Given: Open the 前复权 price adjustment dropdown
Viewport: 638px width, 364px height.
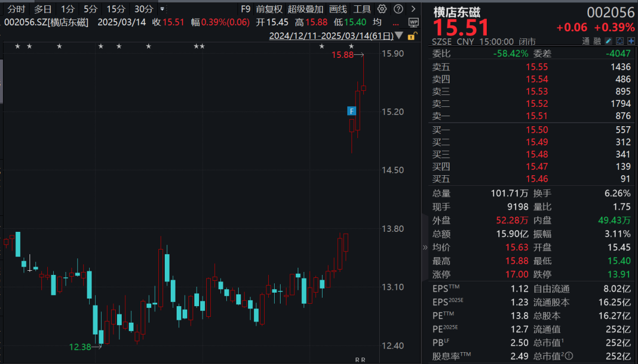Looking at the screenshot, I should click(269, 9).
